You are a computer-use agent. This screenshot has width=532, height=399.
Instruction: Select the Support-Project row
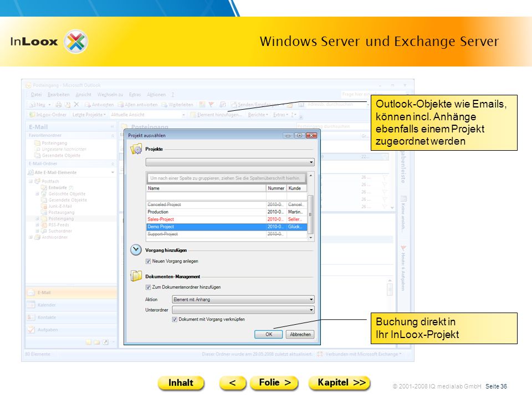point(227,234)
